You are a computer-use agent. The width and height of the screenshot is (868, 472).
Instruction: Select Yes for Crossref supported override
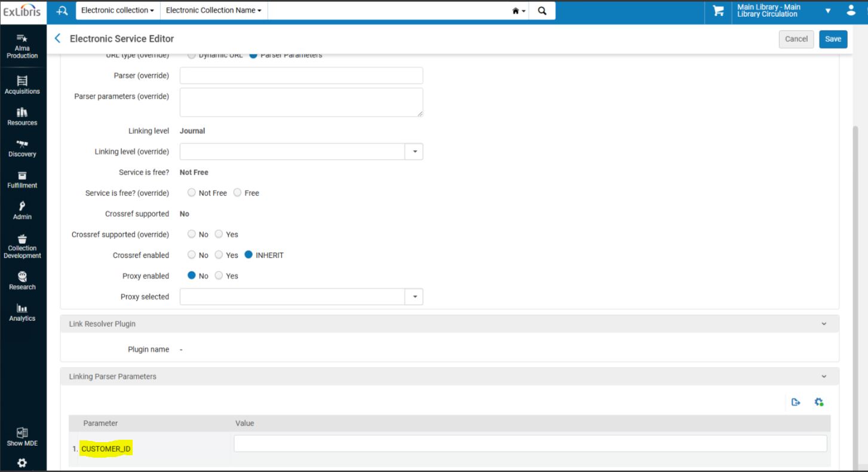pos(219,234)
